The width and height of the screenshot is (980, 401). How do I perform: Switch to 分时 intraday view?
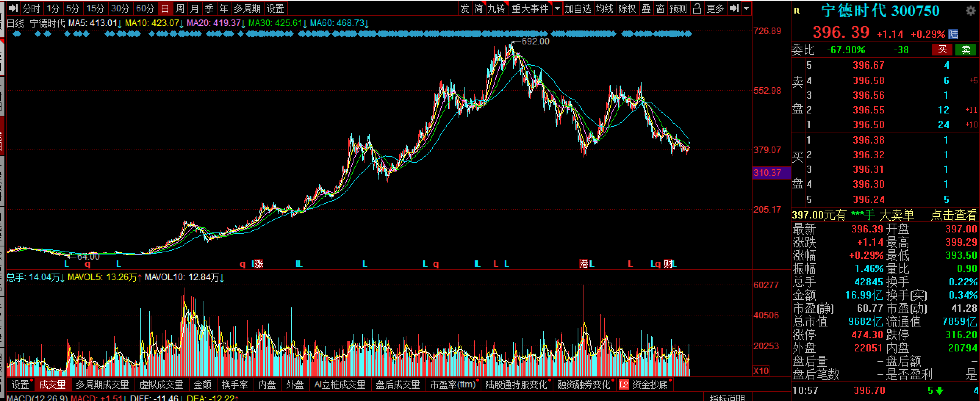coord(31,8)
